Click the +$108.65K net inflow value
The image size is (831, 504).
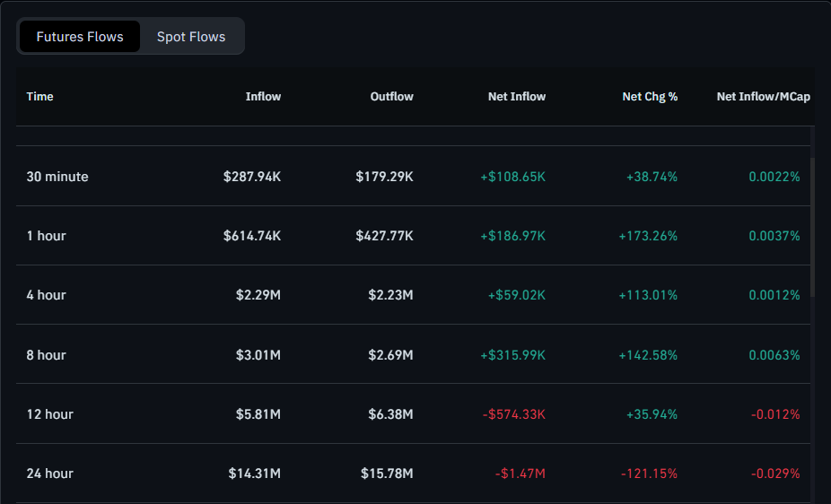(x=512, y=177)
